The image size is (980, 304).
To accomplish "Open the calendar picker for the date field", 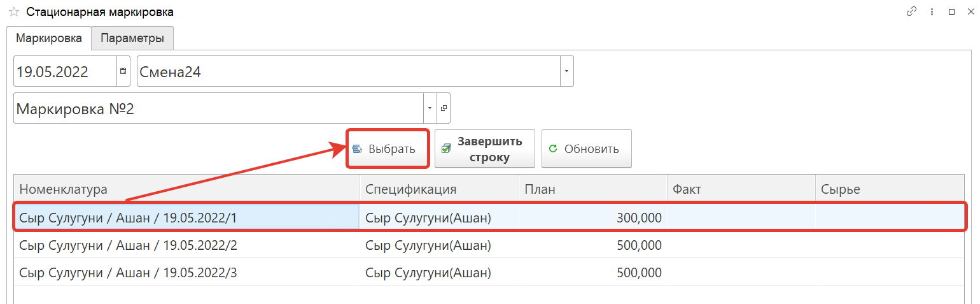I will pyautogui.click(x=123, y=71).
